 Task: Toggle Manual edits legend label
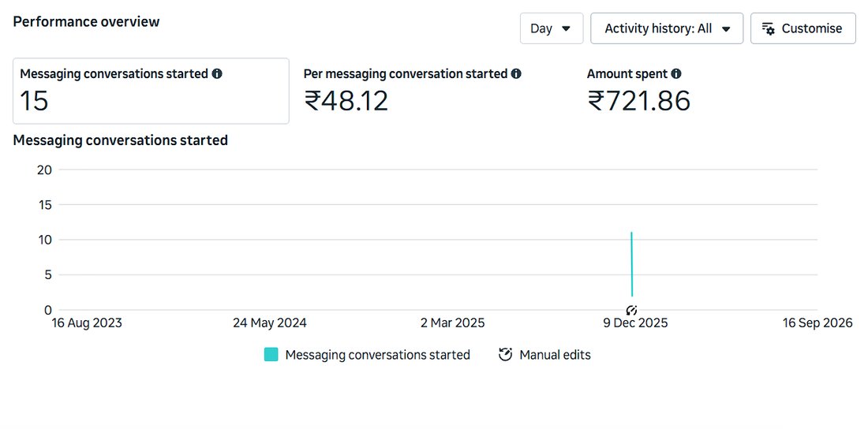(x=556, y=355)
